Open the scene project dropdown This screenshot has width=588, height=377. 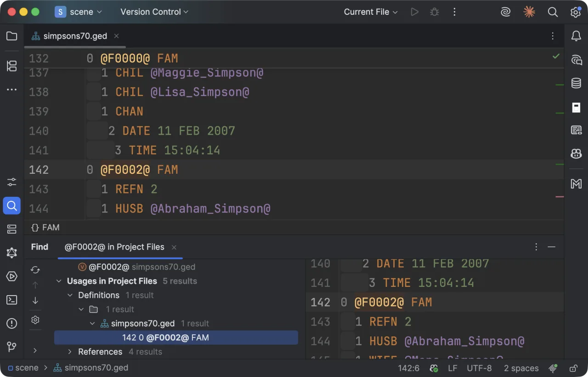pyautogui.click(x=79, y=12)
